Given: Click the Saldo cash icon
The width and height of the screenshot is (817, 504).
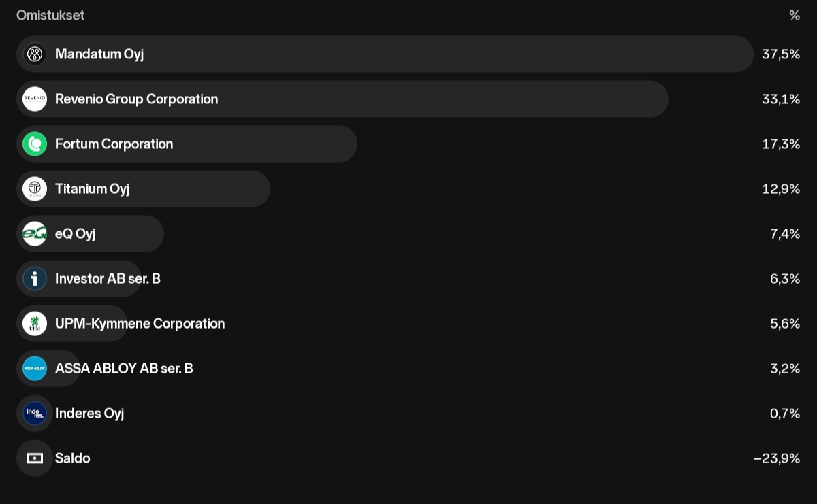Looking at the screenshot, I should pyautogui.click(x=35, y=458).
